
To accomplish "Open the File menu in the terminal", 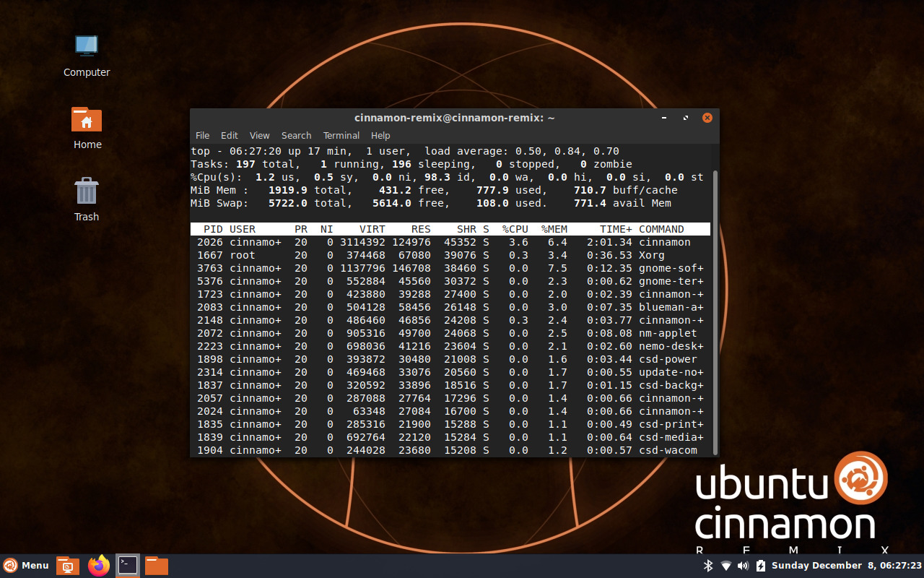I will point(202,135).
